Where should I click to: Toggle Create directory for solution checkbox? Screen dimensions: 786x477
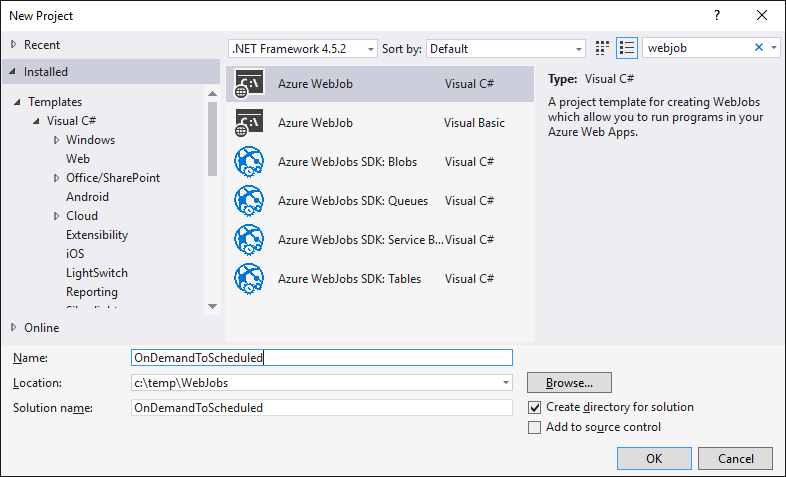[x=534, y=407]
